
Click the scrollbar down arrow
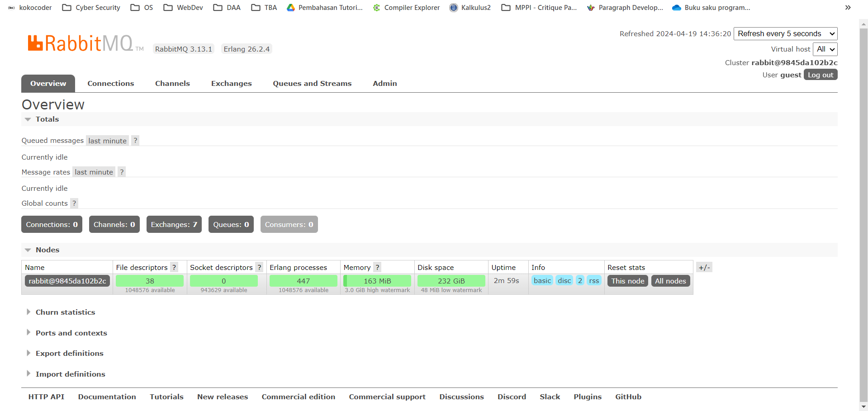pyautogui.click(x=863, y=406)
